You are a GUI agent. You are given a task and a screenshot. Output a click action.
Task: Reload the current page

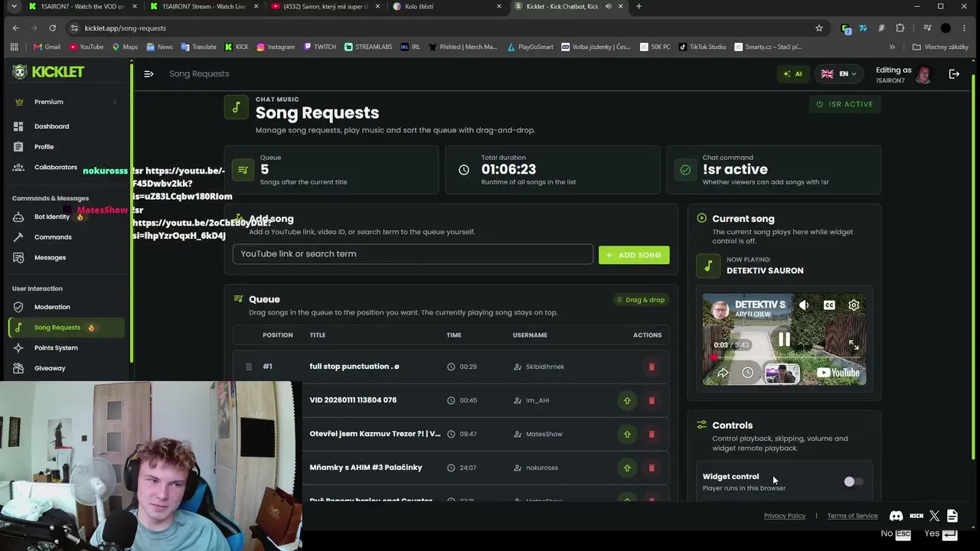pyautogui.click(x=52, y=28)
